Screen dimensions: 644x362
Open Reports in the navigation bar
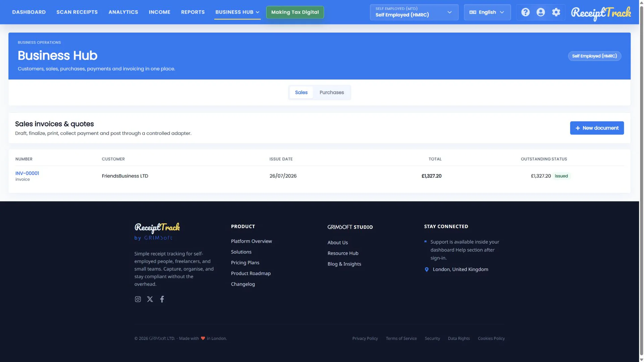(193, 12)
